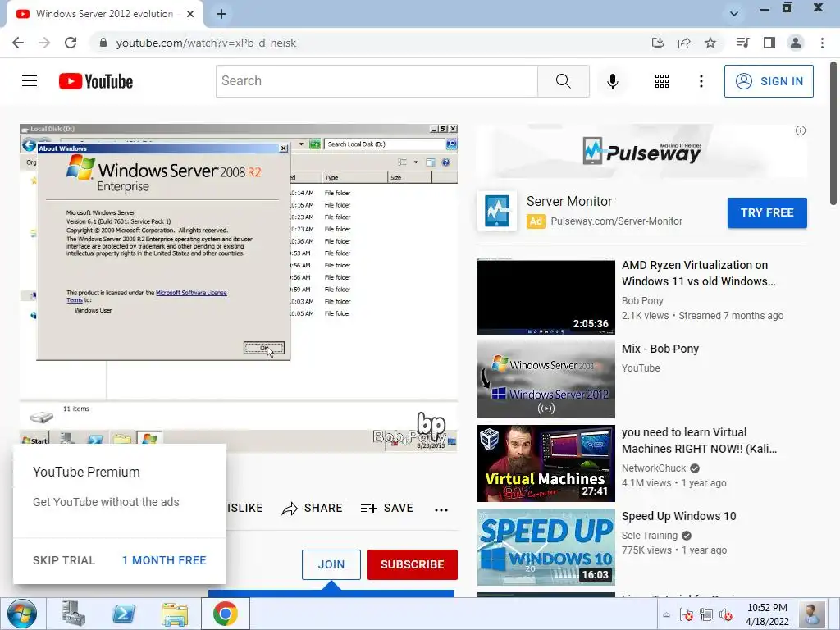Open media controls icon in Chrome toolbar
Screen dimensions: 840x630
(742, 43)
